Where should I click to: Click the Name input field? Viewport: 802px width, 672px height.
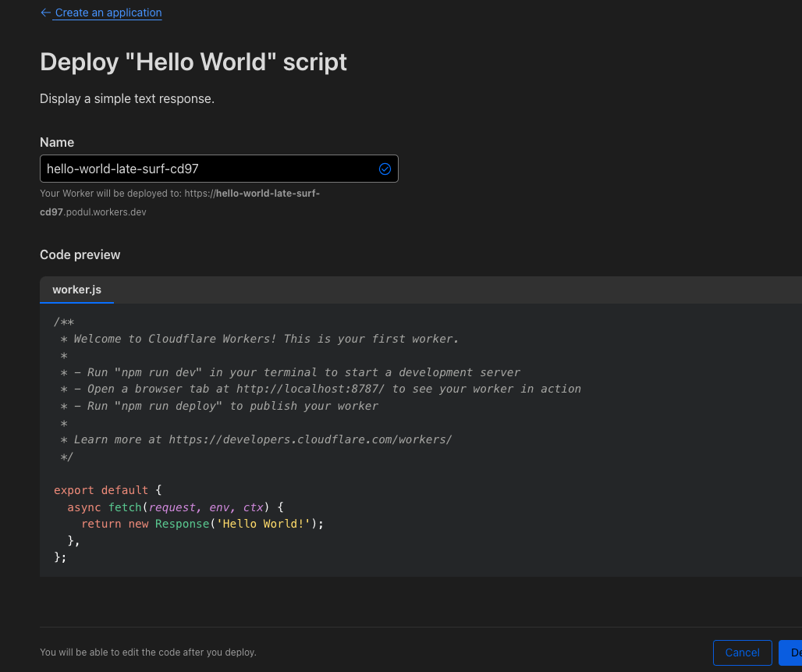point(207,169)
